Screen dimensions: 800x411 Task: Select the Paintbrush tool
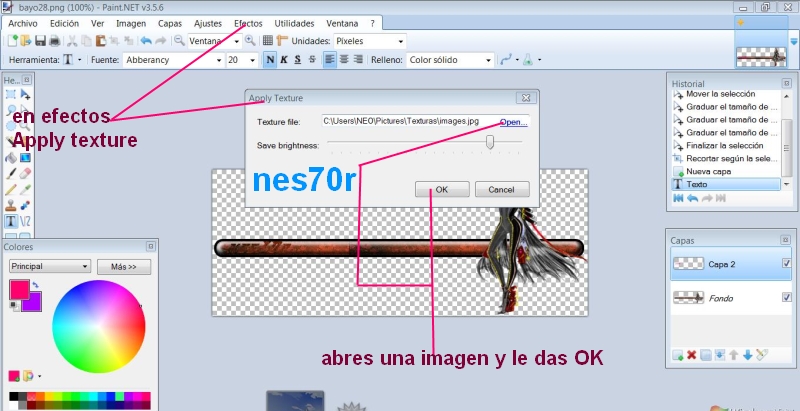tap(11, 174)
